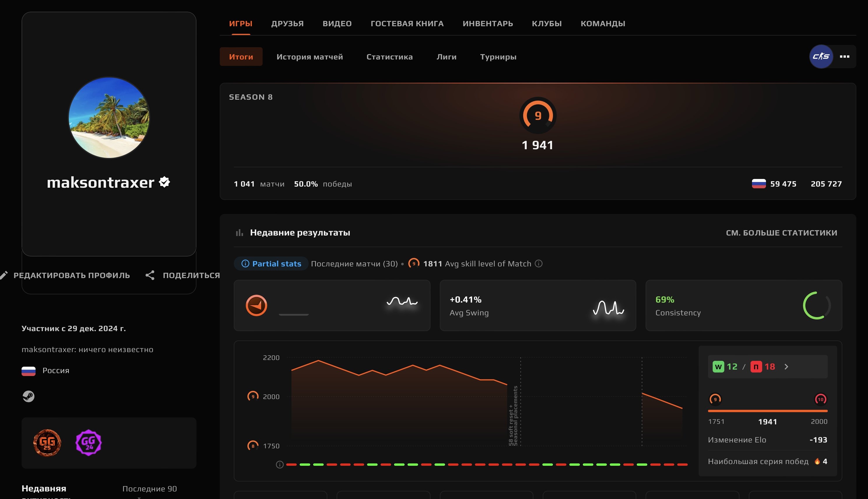Viewport: 868px width, 499px height.
Task: Click the level 9 skill badge
Action: pos(538,115)
